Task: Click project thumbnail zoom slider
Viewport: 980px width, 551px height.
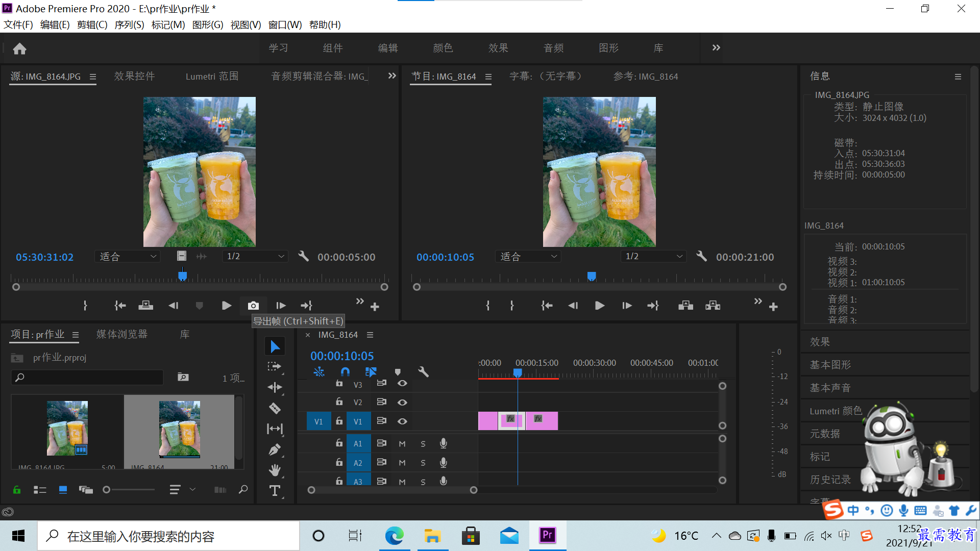Action: point(129,490)
